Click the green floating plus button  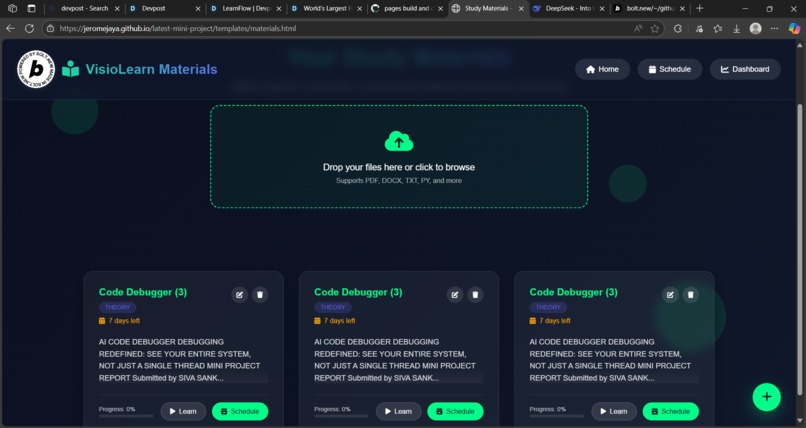click(x=766, y=397)
